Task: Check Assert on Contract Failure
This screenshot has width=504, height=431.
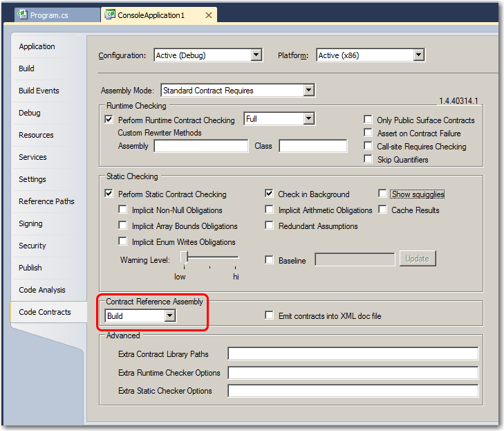Action: point(368,133)
